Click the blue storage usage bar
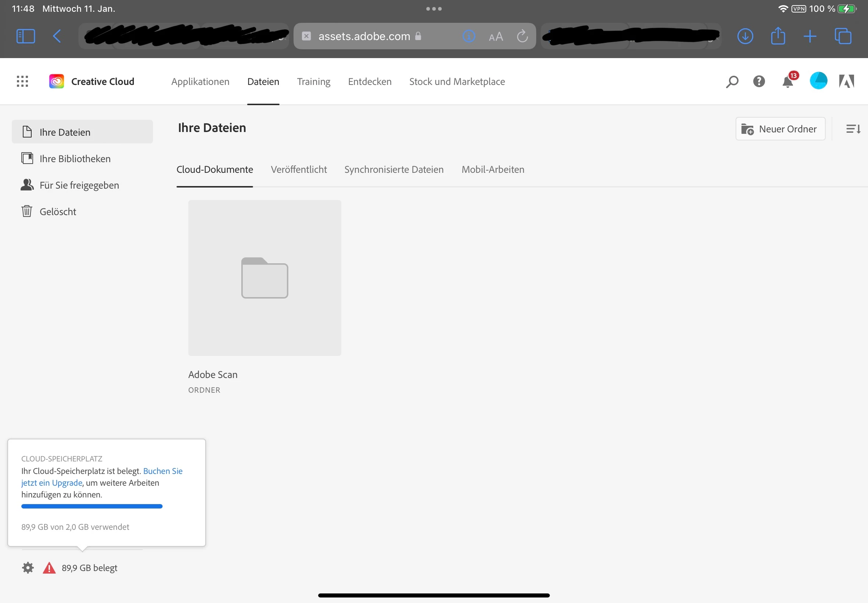Screen dimensions: 868x603 click(x=92, y=506)
